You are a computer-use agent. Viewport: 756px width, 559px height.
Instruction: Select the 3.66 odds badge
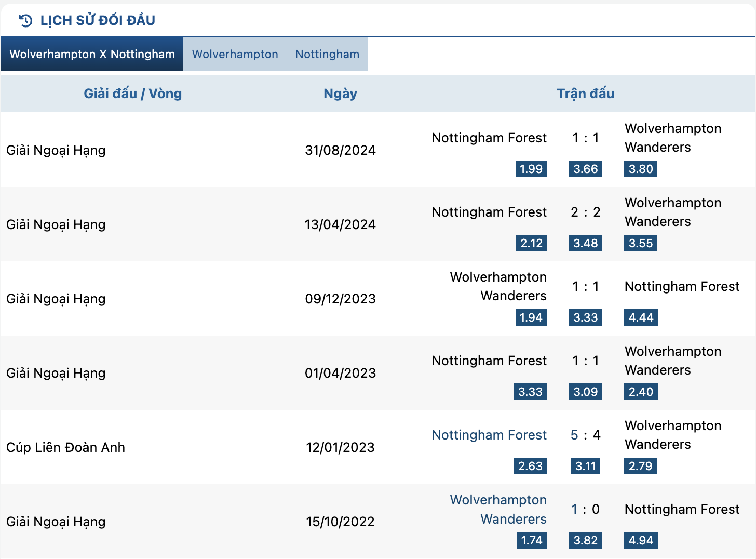(x=586, y=169)
